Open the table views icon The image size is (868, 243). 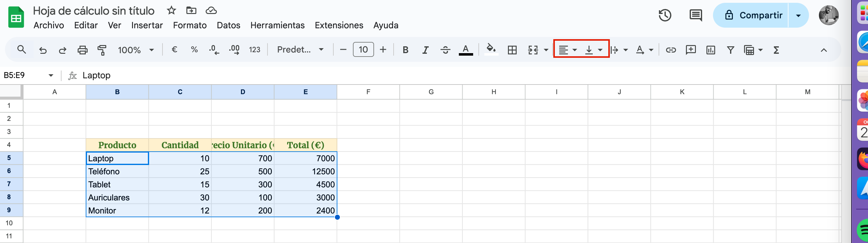pyautogui.click(x=749, y=50)
